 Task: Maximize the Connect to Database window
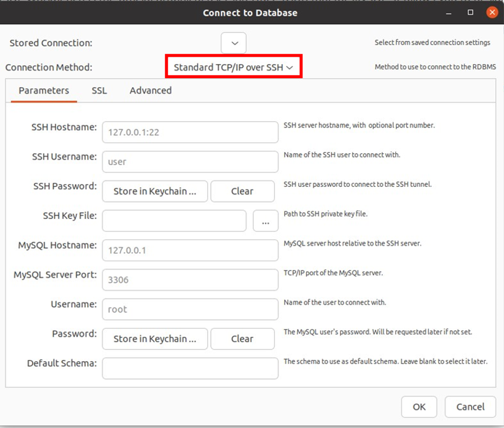click(470, 12)
